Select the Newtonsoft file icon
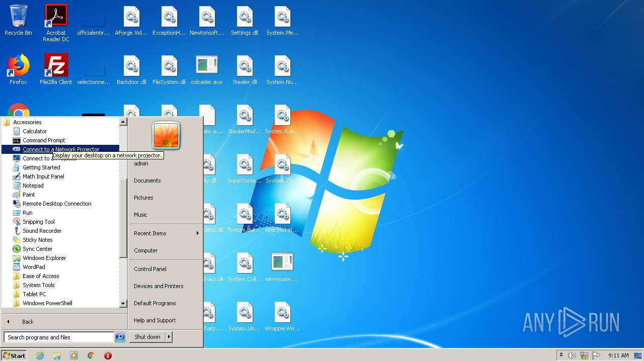Image resolution: width=644 pixels, height=362 pixels. coord(207,21)
